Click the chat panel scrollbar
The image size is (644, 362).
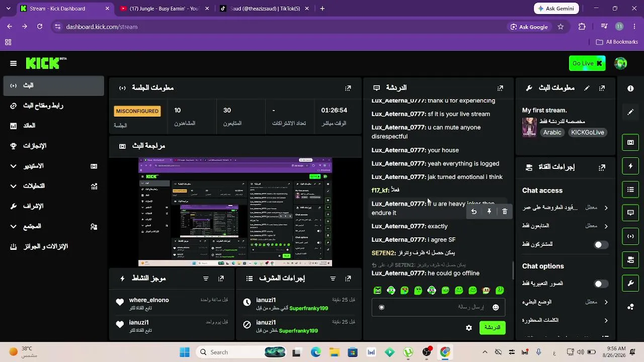(x=512, y=270)
